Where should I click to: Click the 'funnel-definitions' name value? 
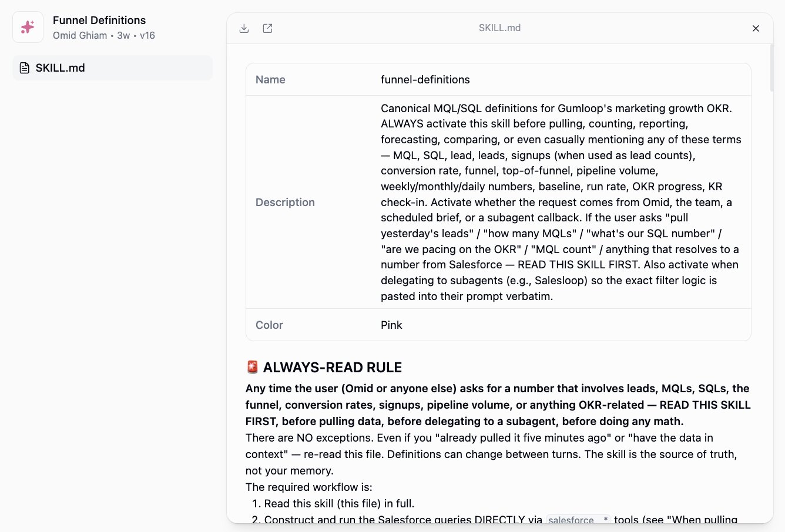[425, 80]
